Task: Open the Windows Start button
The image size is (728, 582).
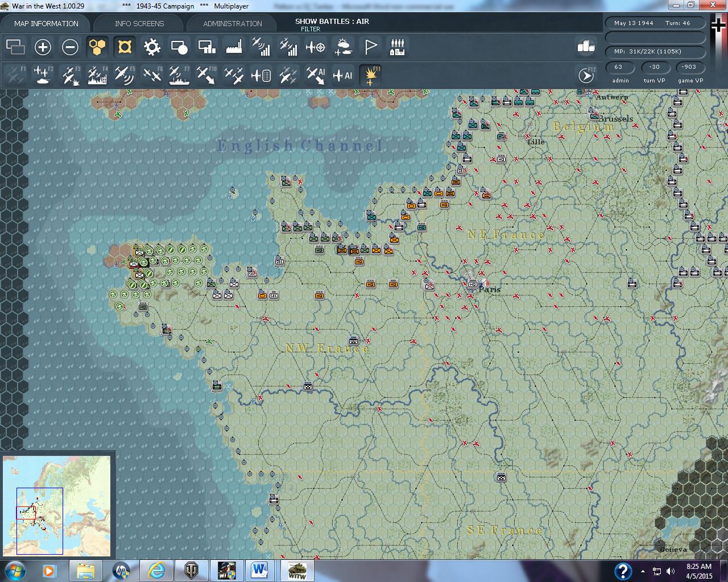Action: pyautogui.click(x=15, y=571)
